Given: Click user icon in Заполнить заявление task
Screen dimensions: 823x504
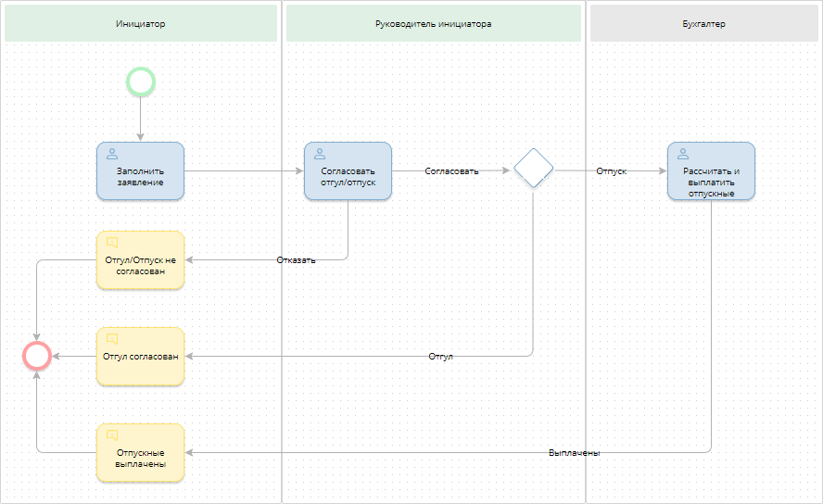Looking at the screenshot, I should 112,154.
